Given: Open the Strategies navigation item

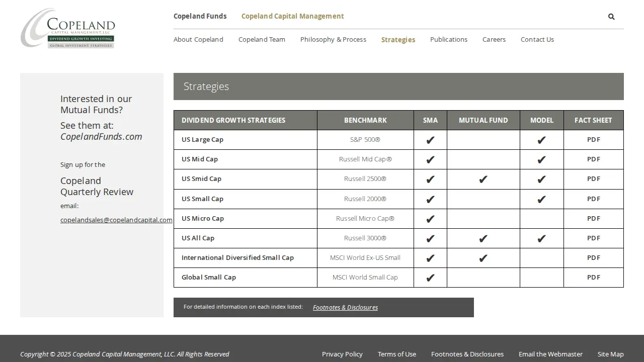Looking at the screenshot, I should (x=398, y=40).
